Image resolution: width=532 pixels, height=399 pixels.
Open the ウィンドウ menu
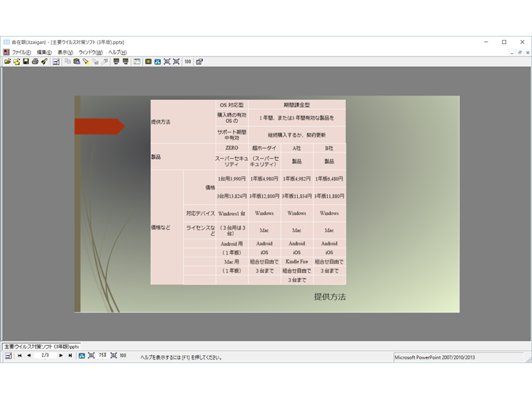point(90,52)
